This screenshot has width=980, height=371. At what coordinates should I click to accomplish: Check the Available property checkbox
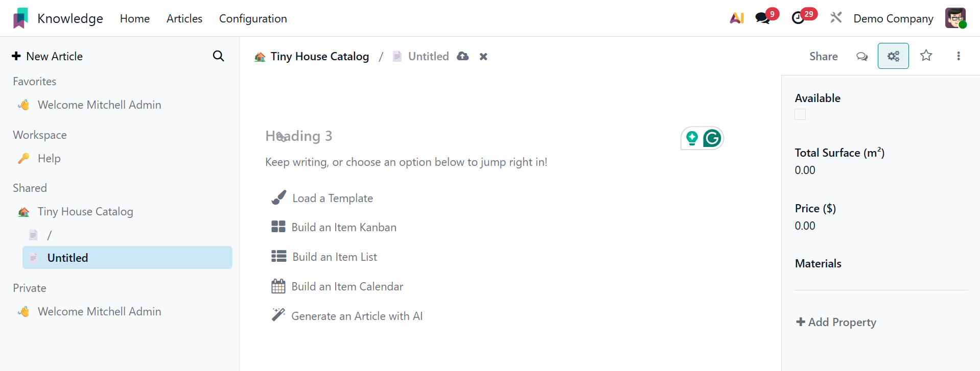[800, 115]
